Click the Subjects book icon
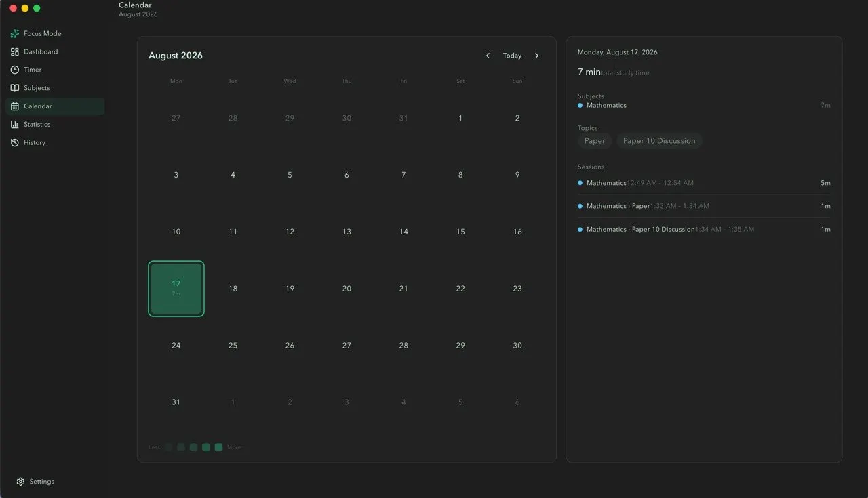 coord(15,88)
